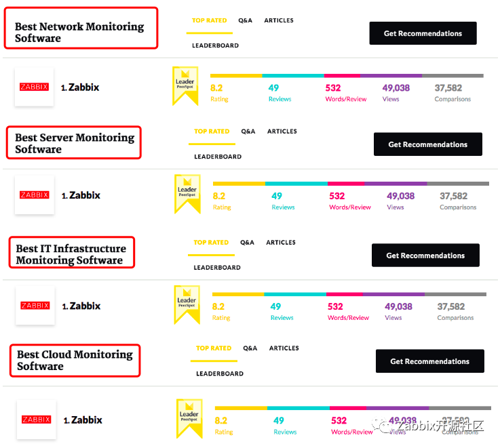
Task: Click the Leader PeerSpot badge in Cloud Monitoring section
Action: click(x=189, y=418)
